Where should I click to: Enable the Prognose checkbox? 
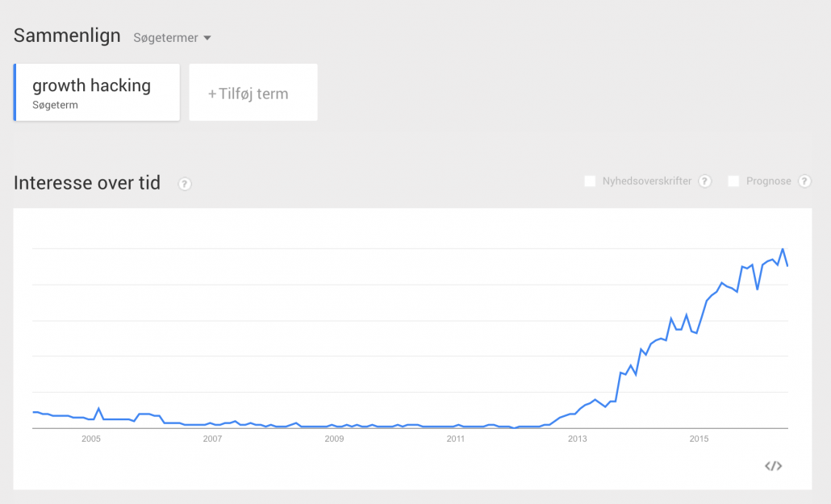pos(733,181)
